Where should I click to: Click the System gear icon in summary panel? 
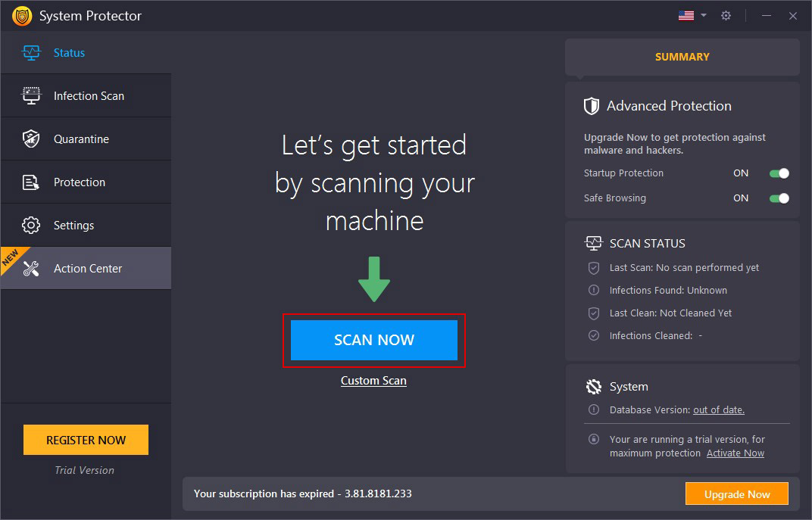click(594, 386)
